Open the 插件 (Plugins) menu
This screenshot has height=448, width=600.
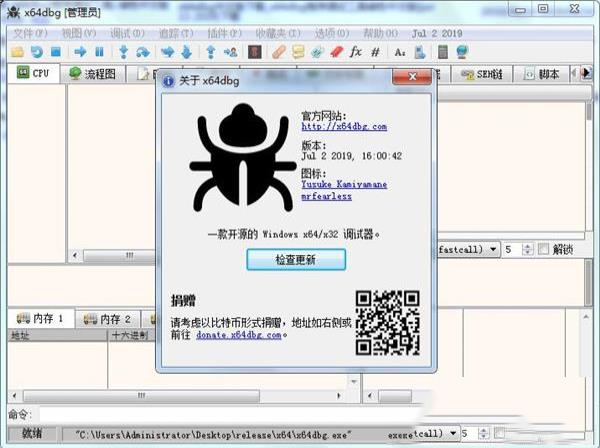coord(225,34)
